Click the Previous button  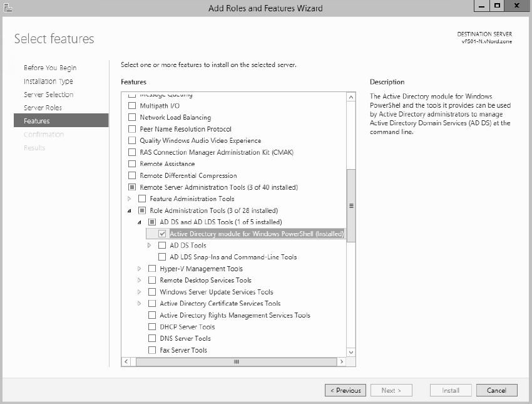(x=345, y=390)
